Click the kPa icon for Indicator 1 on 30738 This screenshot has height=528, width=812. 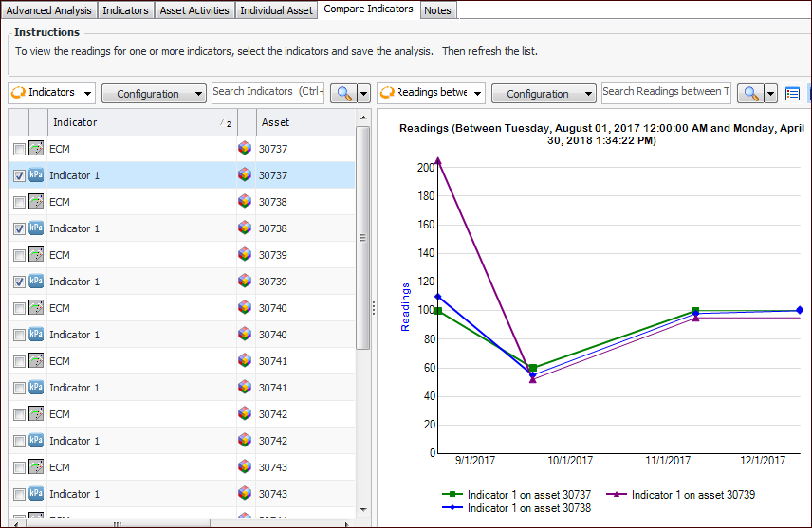[36, 228]
